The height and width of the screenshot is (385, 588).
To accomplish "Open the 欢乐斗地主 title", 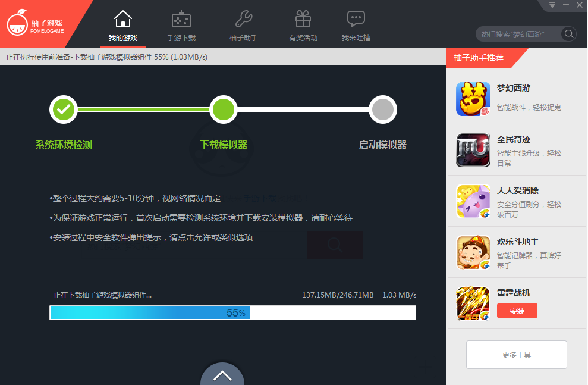I will (x=517, y=242).
